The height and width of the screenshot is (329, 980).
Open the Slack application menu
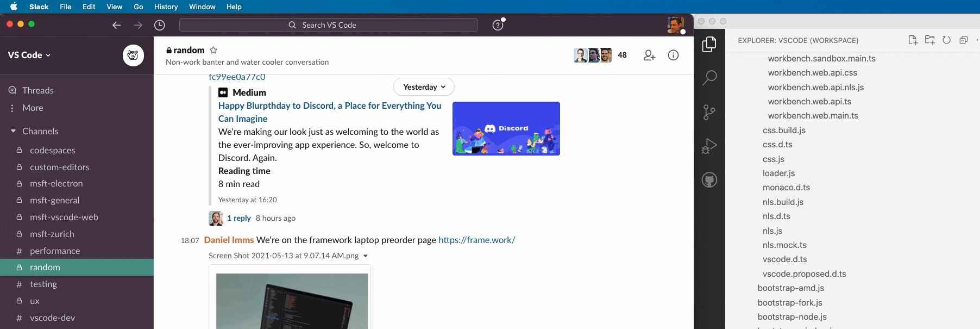39,7
